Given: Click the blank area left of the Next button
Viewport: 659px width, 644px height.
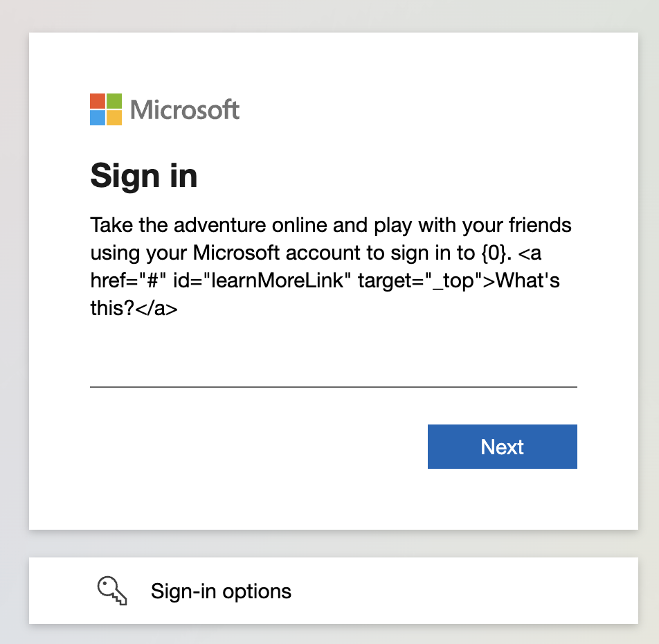Looking at the screenshot, I should (x=256, y=447).
